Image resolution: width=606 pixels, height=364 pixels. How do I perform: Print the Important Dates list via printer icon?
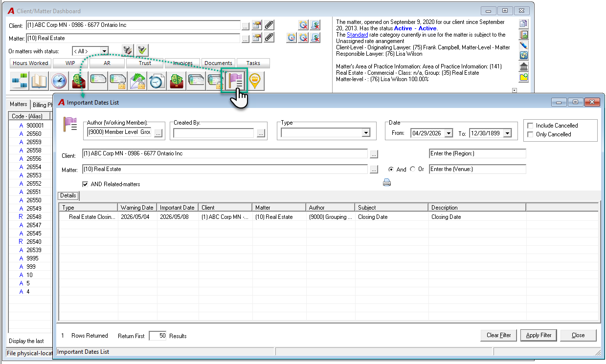387,183
